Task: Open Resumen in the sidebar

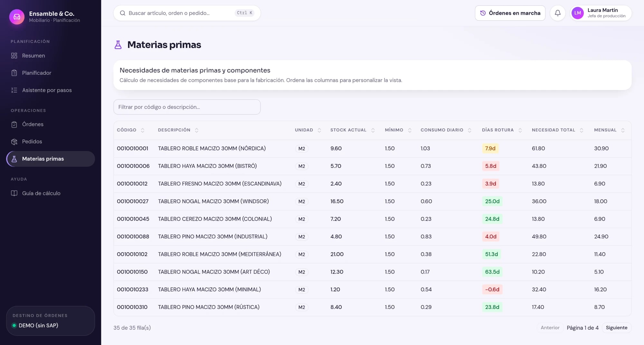Action: (x=51, y=56)
